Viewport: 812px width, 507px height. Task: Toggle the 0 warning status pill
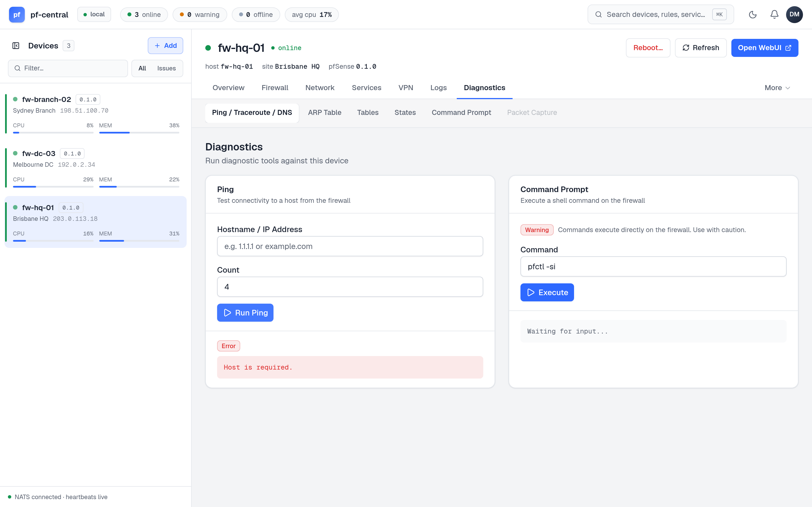[x=200, y=14]
